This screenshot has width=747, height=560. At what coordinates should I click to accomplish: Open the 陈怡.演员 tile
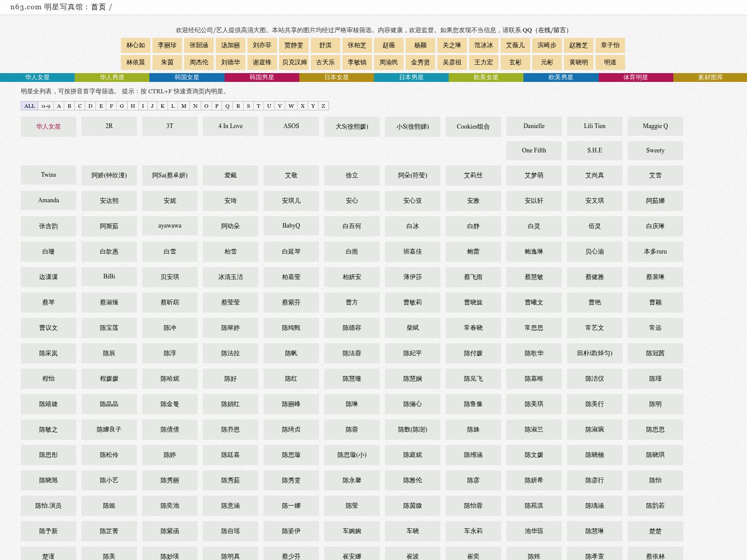(x=48, y=506)
